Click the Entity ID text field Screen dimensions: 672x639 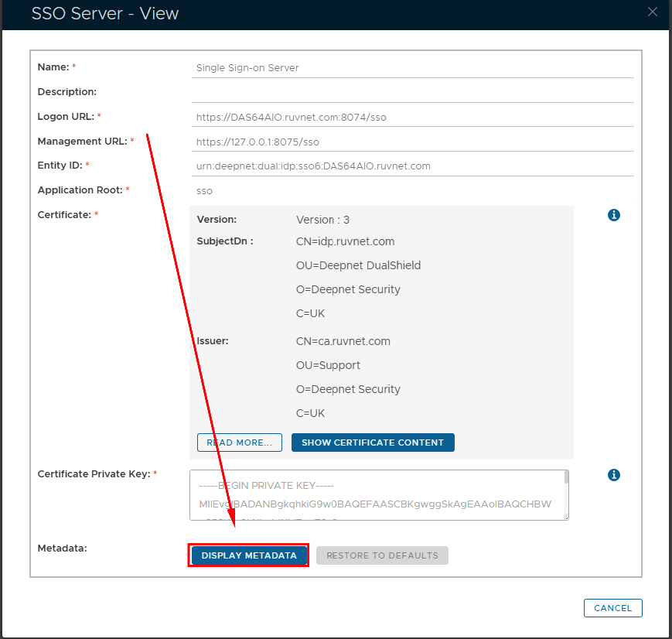(412, 166)
